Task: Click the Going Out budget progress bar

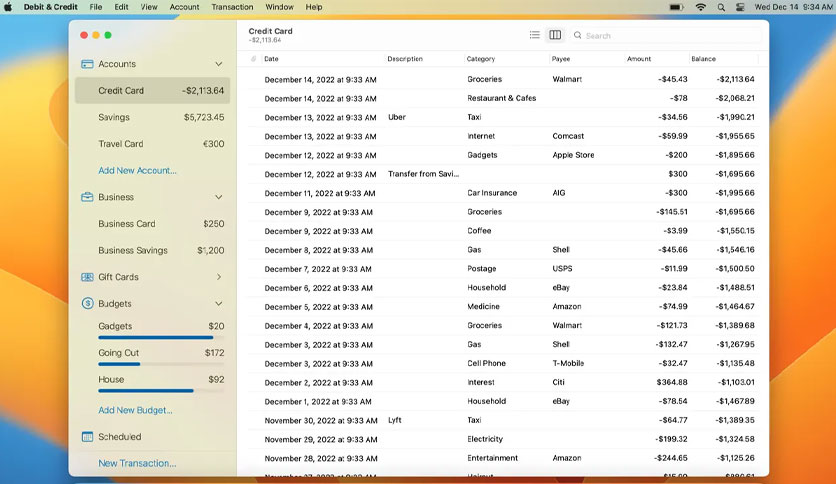Action: pos(161,364)
